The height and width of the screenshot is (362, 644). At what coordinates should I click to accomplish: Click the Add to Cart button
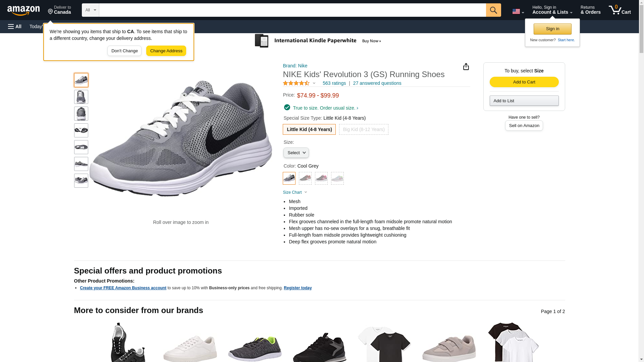pyautogui.click(x=524, y=82)
